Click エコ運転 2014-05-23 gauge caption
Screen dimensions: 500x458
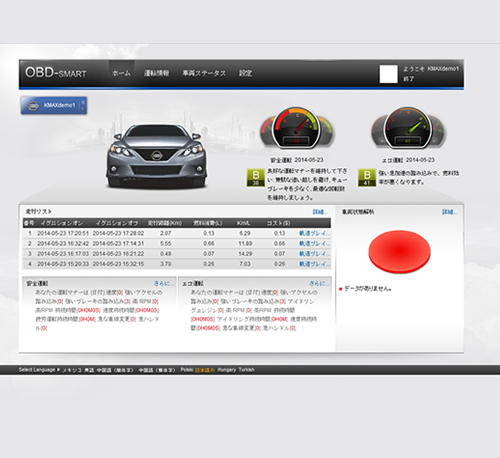click(x=408, y=160)
